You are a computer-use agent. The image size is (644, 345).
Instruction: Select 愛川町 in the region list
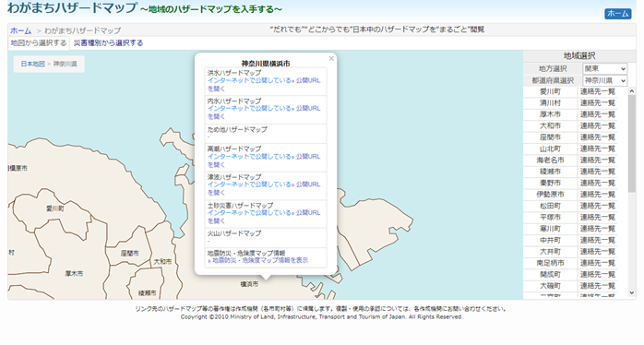click(550, 91)
